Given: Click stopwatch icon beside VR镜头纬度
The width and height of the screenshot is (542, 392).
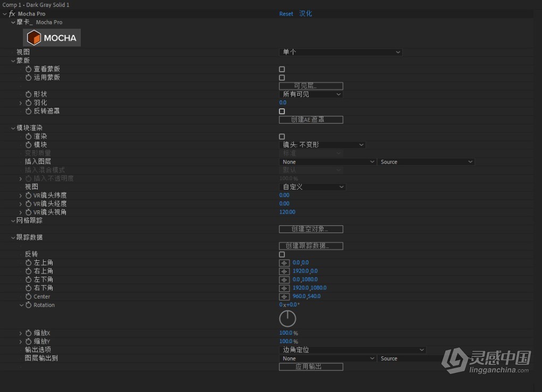Looking at the screenshot, I should pos(28,195).
